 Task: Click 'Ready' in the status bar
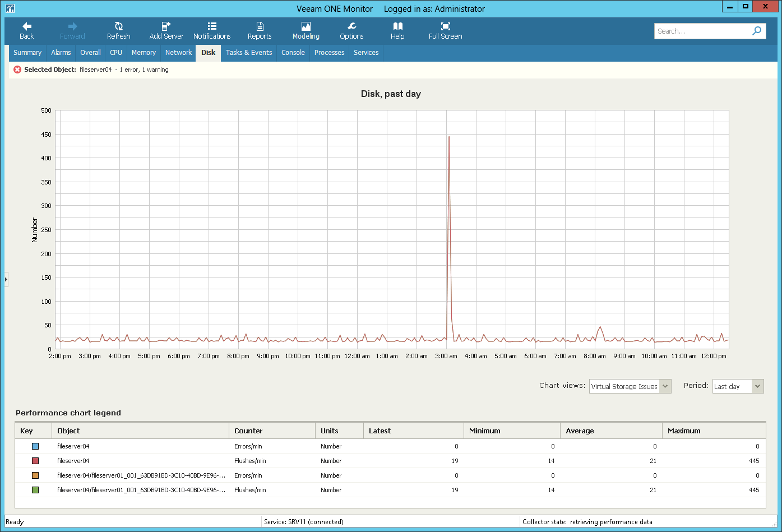tap(15, 522)
